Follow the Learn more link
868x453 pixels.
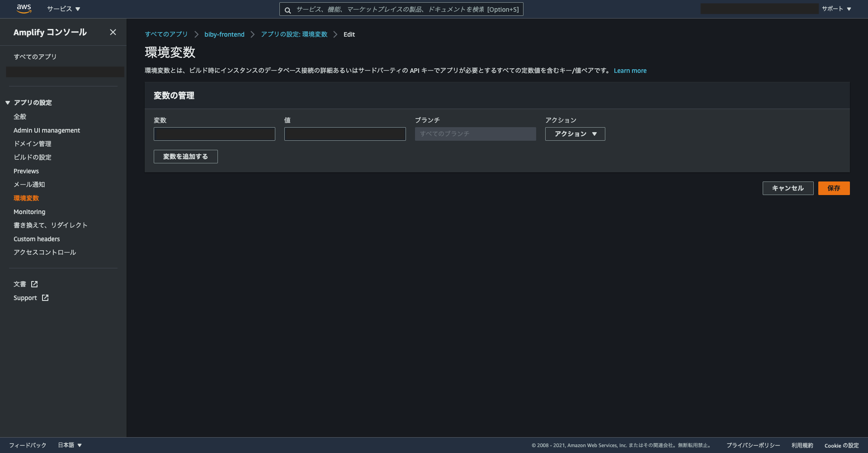tap(630, 71)
